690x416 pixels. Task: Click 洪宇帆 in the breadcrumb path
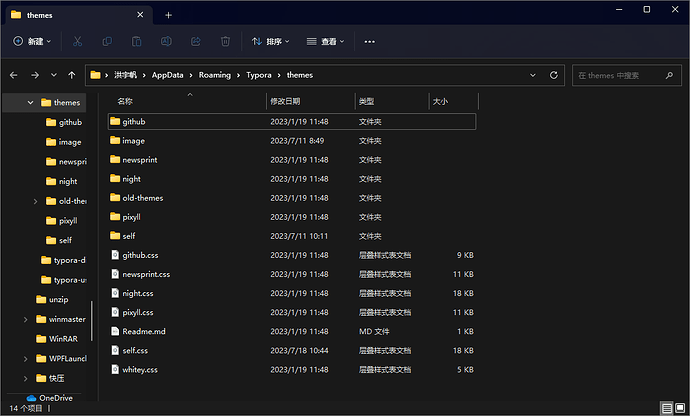tap(125, 75)
